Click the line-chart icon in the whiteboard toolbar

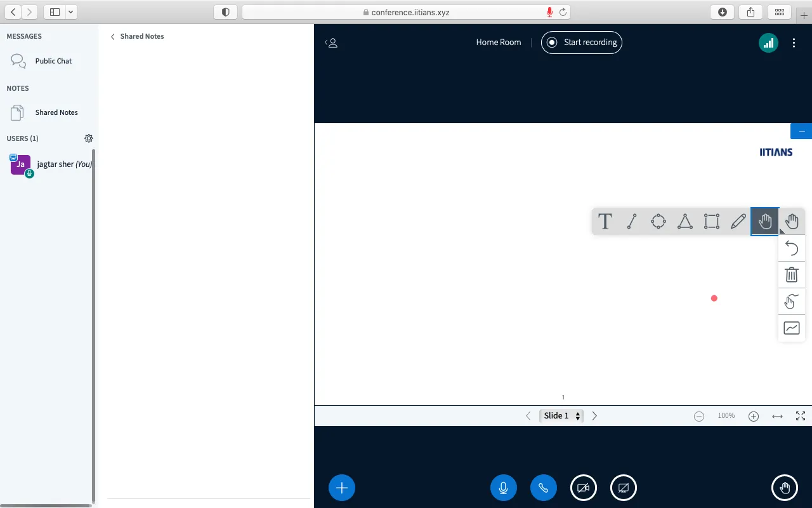coord(792,328)
